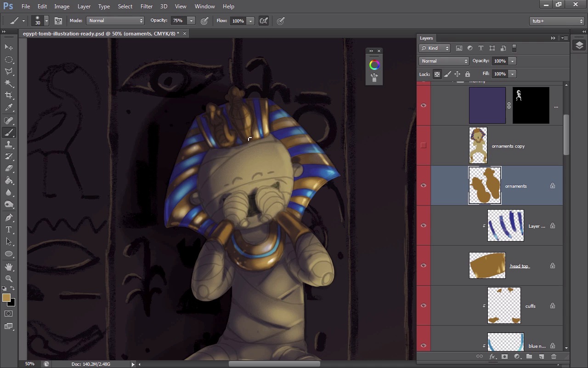Hide the head top layer
The width and height of the screenshot is (588, 368).
(x=424, y=265)
